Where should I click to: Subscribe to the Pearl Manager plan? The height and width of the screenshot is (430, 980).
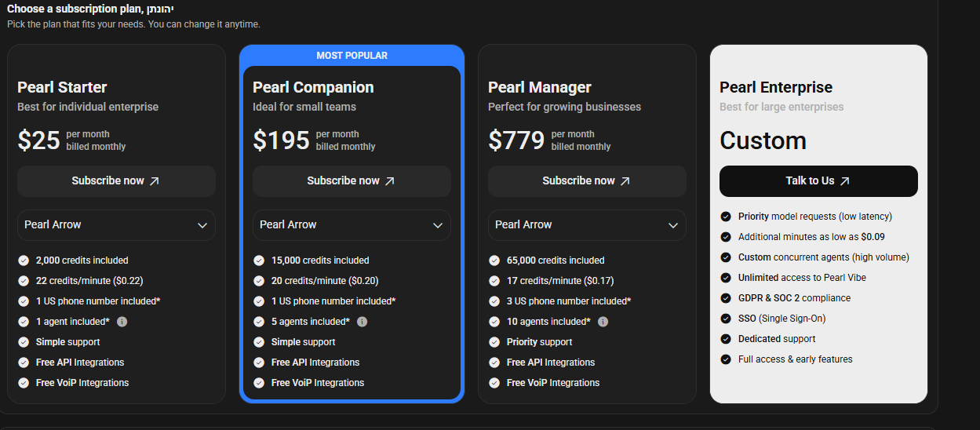coord(587,180)
